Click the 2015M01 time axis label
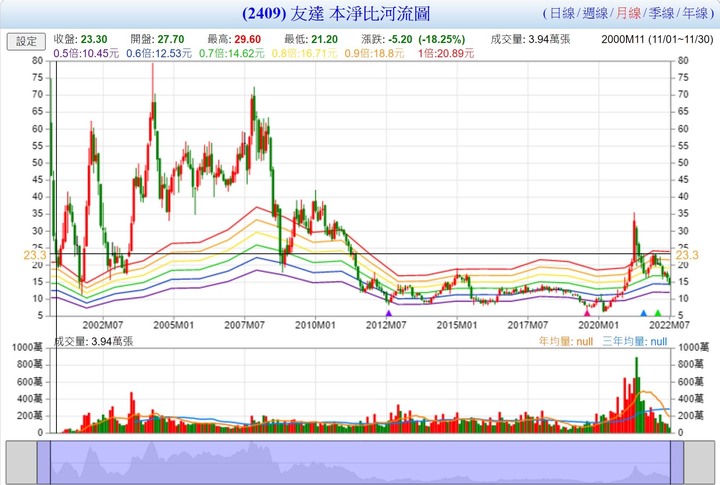720x485 pixels. pyautogui.click(x=457, y=325)
